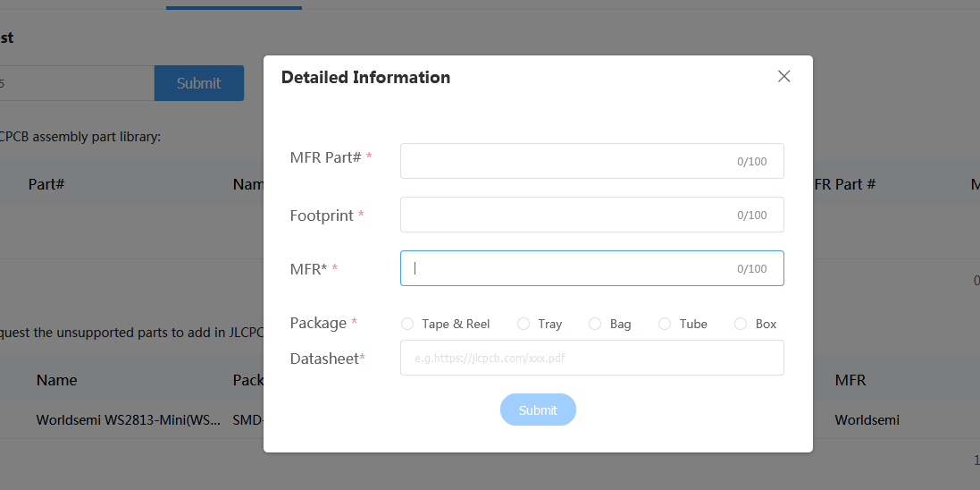
Task: Click the Footprint field label
Action: 322,215
